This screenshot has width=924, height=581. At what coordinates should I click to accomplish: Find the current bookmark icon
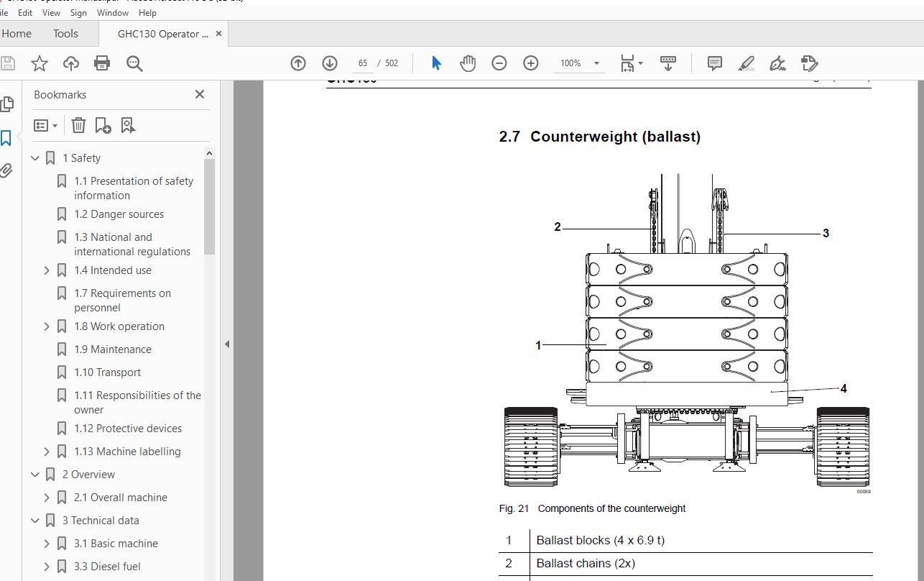pos(128,125)
